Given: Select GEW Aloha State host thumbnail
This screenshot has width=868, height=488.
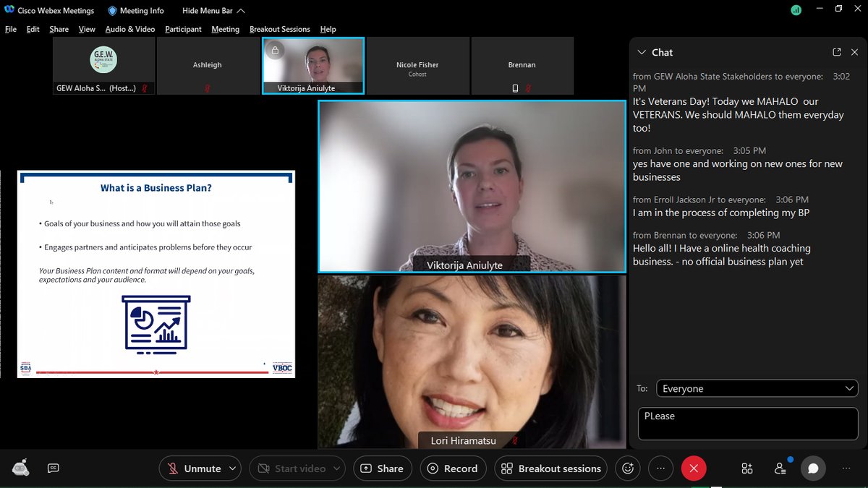Looking at the screenshot, I should [104, 66].
